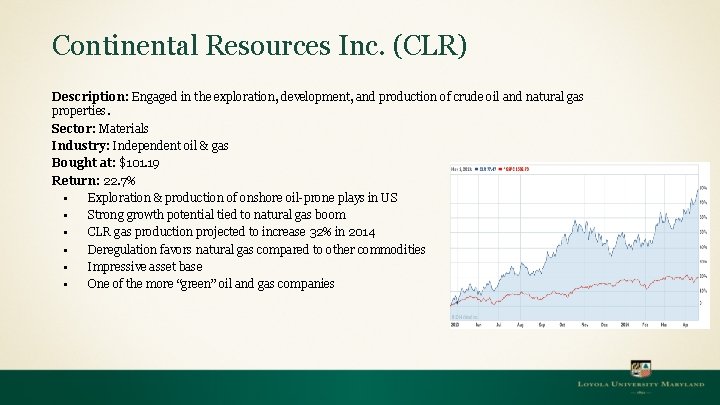Select the 'Bought at: $101.19' line

tap(105, 163)
